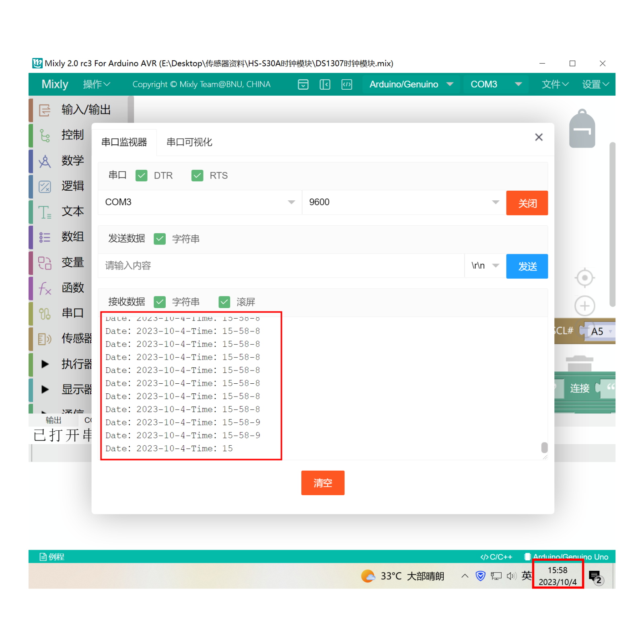Viewport: 644px width, 644px height.
Task: Select the 控制 category in sidebar
Action: [73, 135]
